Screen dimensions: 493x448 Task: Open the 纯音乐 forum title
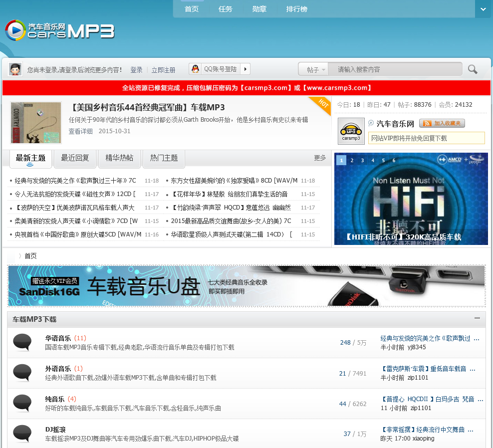tap(55, 399)
